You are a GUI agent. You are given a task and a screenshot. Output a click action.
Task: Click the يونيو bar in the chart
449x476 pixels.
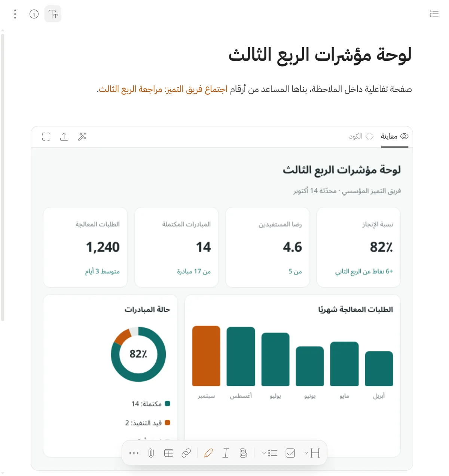[x=310, y=366]
